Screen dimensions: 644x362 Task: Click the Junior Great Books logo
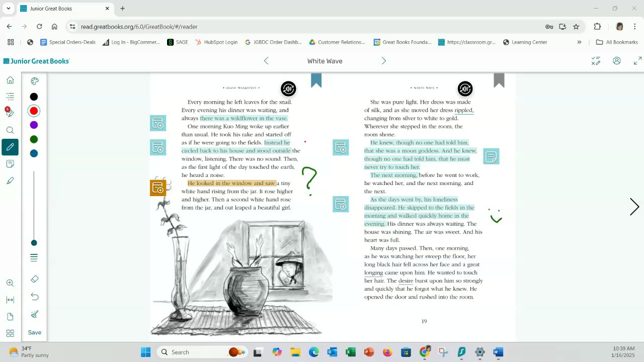coord(36,61)
